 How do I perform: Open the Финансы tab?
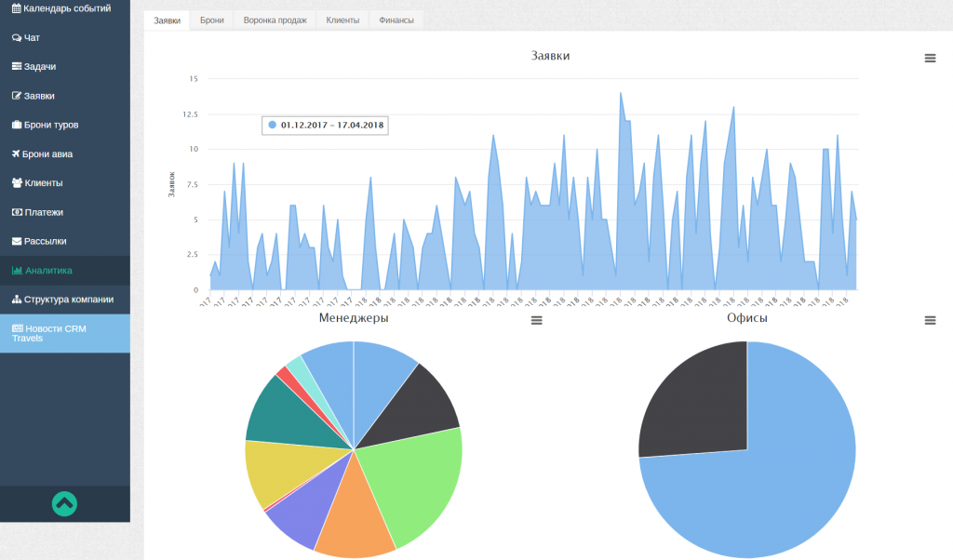(x=396, y=20)
